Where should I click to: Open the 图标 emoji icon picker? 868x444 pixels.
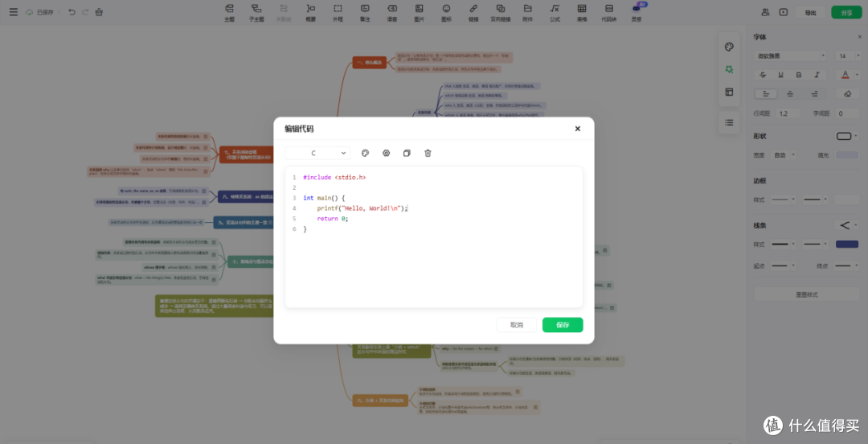click(x=446, y=12)
